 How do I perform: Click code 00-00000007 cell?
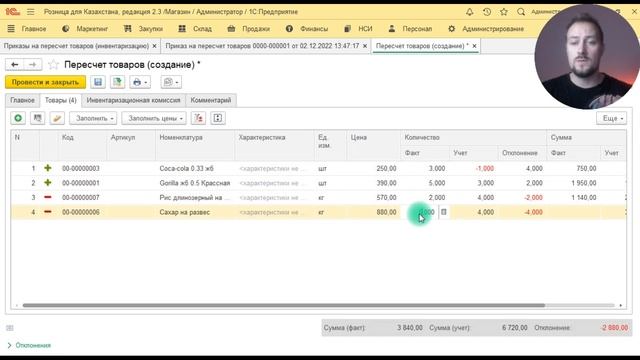(x=82, y=198)
